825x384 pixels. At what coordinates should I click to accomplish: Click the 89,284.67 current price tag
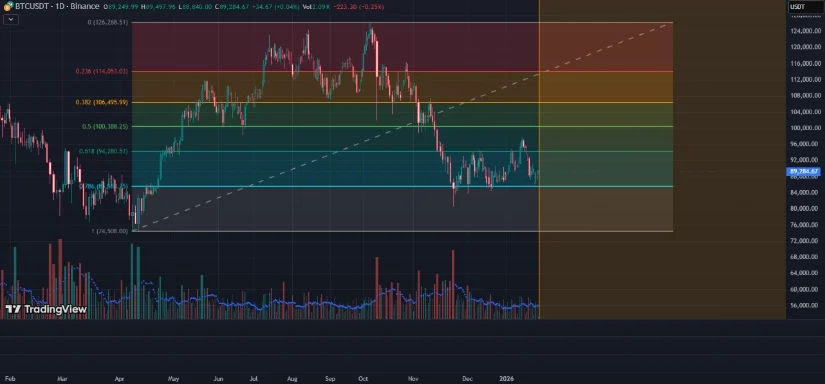pos(803,171)
